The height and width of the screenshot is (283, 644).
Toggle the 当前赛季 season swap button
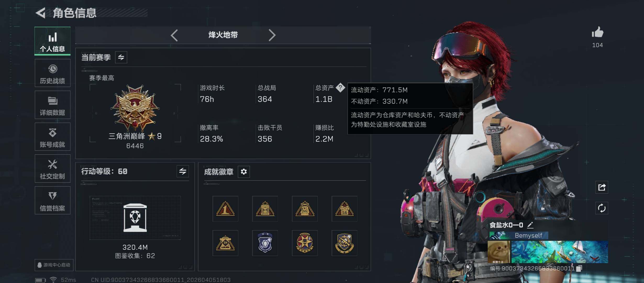pos(121,57)
